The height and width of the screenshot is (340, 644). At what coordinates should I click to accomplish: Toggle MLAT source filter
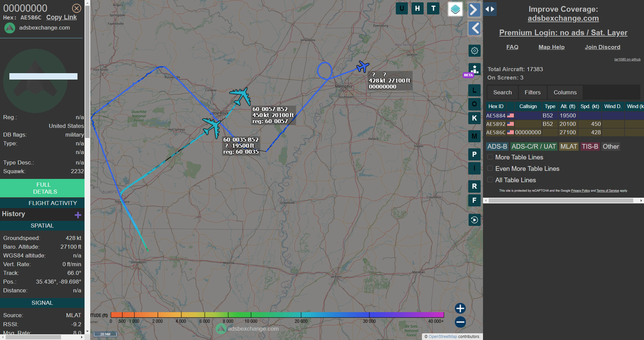(x=569, y=146)
